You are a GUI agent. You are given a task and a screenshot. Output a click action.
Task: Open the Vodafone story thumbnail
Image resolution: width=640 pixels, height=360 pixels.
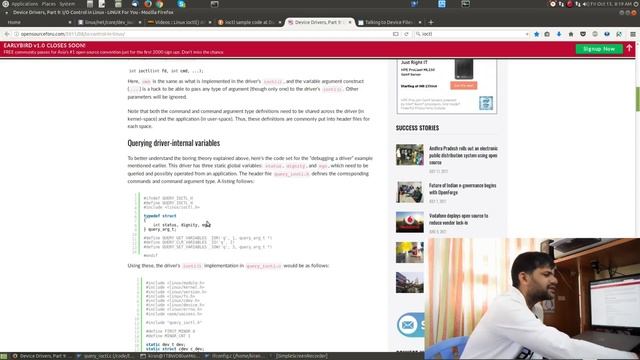410,222
